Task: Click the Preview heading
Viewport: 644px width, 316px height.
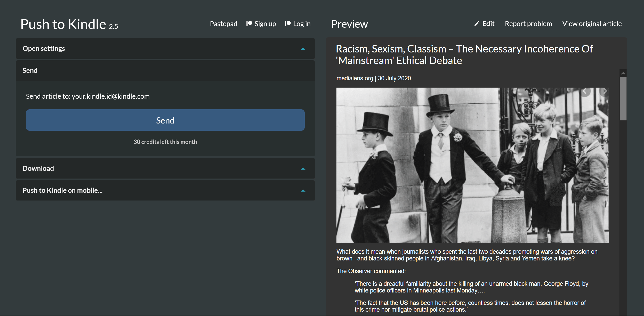Action: click(x=350, y=24)
